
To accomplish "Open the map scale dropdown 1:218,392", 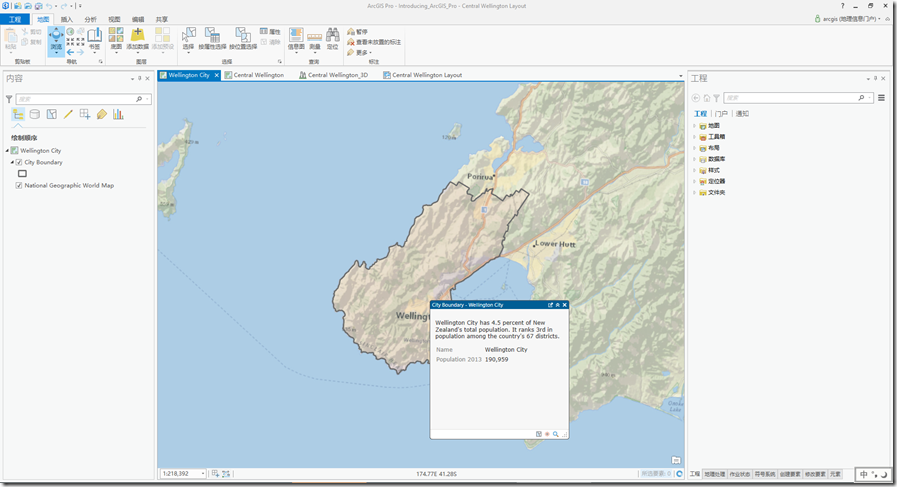I will pos(203,474).
